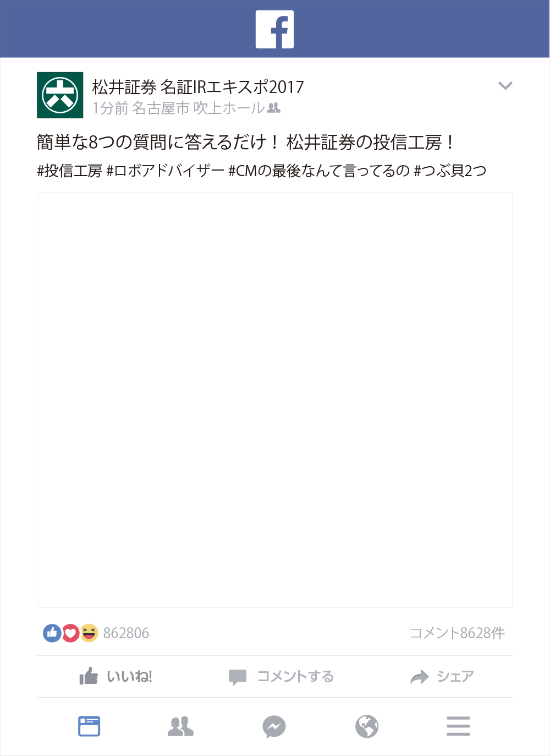Open the #投信工房 hashtag
This screenshot has width=550, height=756.
pos(69,171)
